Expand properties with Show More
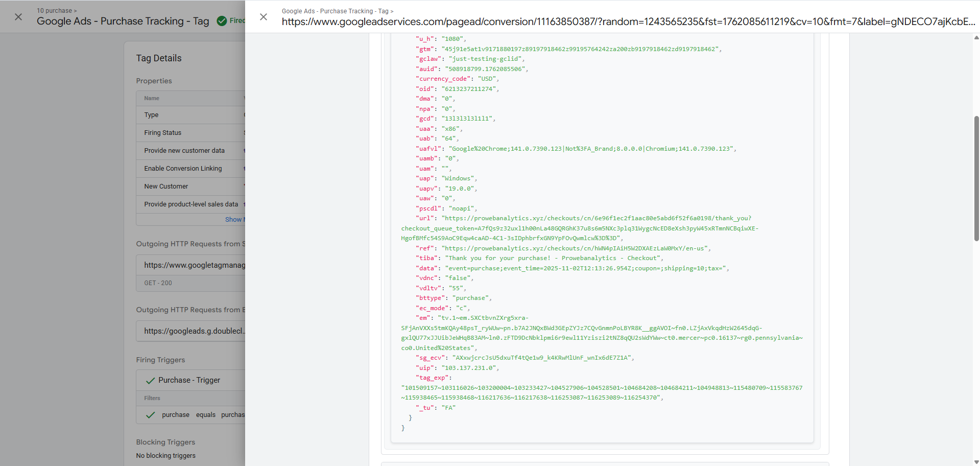The height and width of the screenshot is (466, 980). (x=234, y=220)
